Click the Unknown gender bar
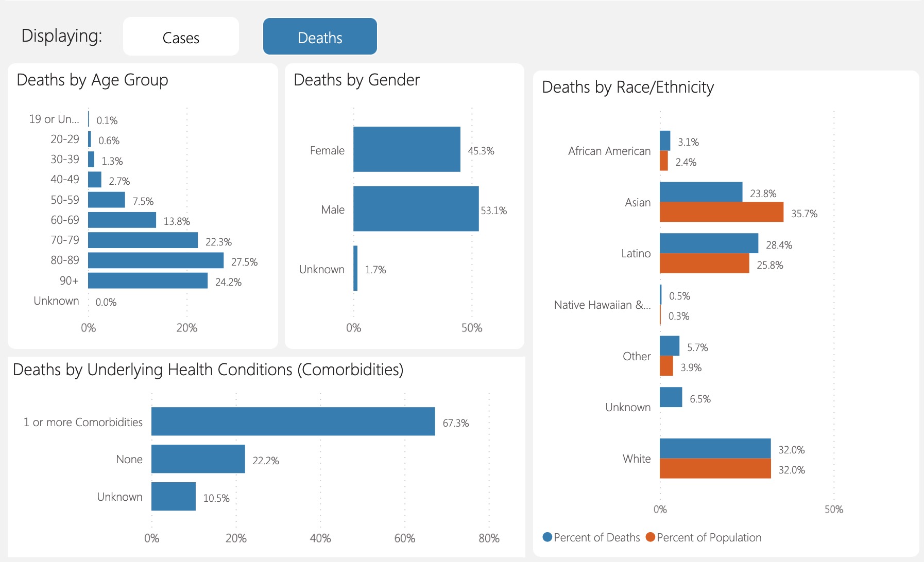Screen dimensions: 924x562 coord(355,268)
